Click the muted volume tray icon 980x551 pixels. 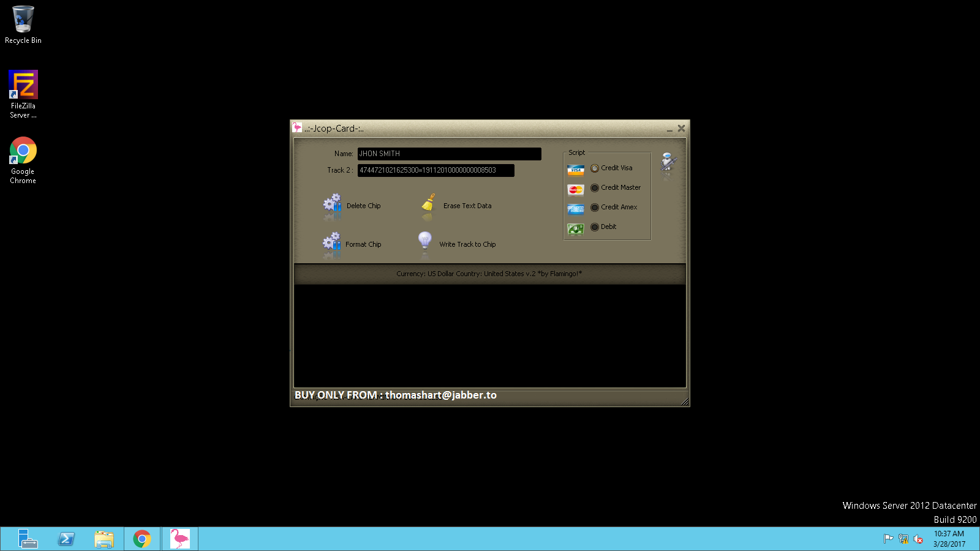(x=918, y=539)
